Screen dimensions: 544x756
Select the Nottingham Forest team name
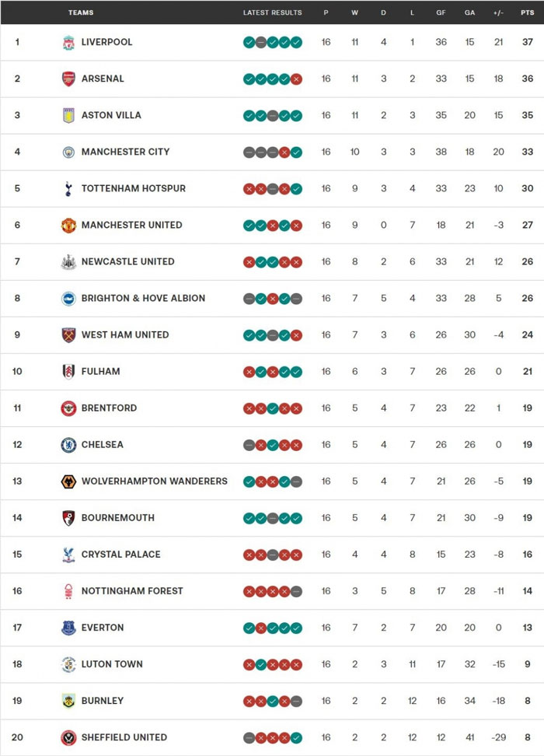point(132,591)
